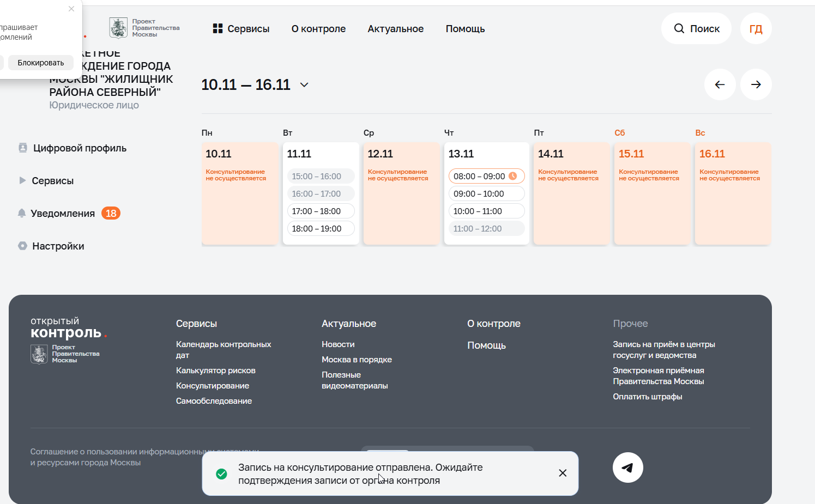This screenshot has height=504, width=815.
Task: Click the Moscow Government emblem in footer
Action: [x=39, y=354]
